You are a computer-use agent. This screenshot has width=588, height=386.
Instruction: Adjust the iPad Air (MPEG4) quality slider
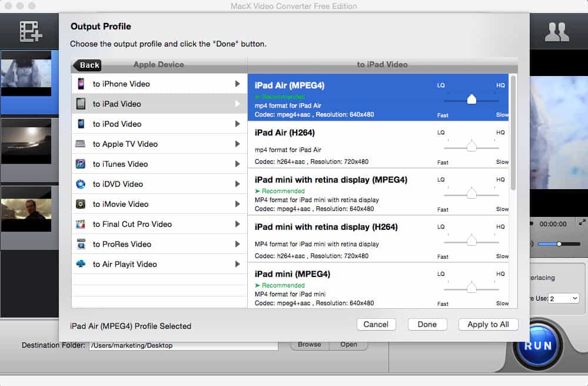pos(471,99)
